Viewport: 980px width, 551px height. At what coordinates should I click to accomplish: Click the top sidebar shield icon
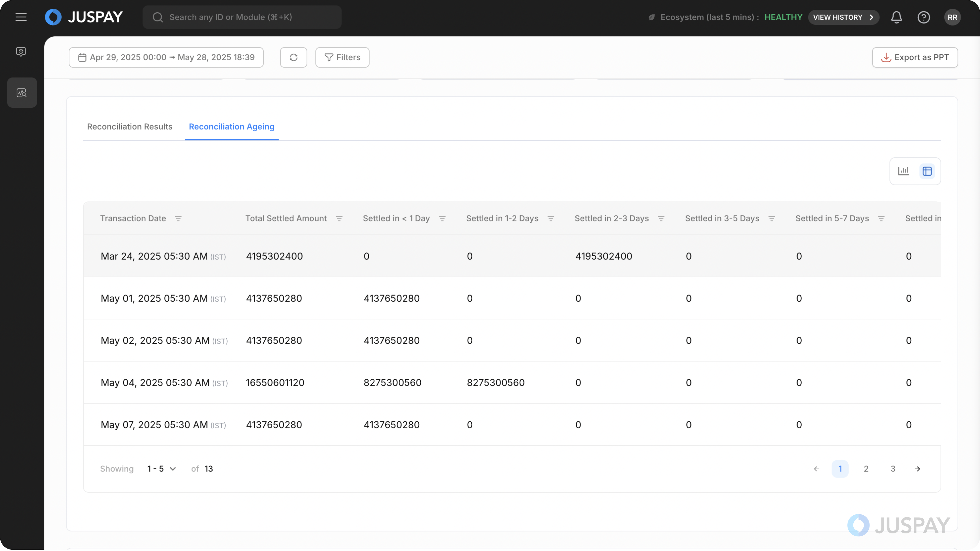click(x=21, y=52)
